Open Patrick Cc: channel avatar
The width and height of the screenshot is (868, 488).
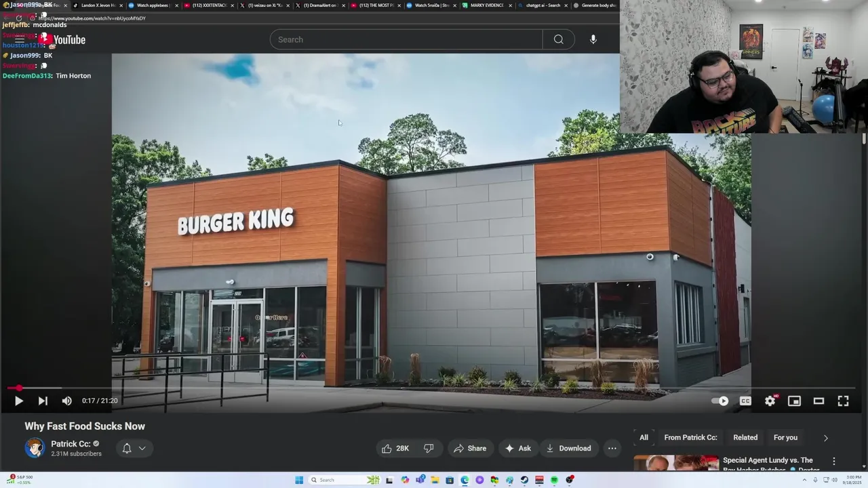pos(35,448)
